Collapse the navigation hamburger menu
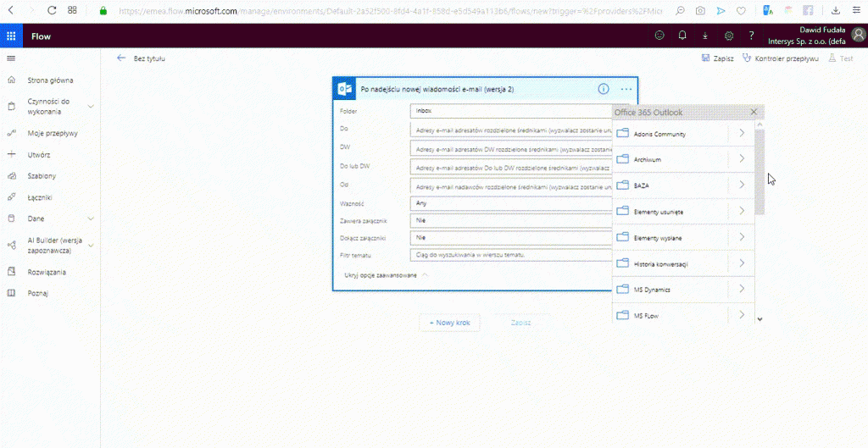Viewport: 868px width, 448px height. click(11, 58)
